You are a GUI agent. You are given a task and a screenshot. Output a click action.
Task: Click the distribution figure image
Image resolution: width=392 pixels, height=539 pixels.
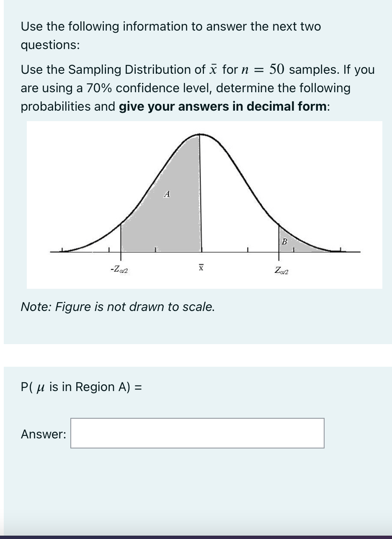(204, 204)
